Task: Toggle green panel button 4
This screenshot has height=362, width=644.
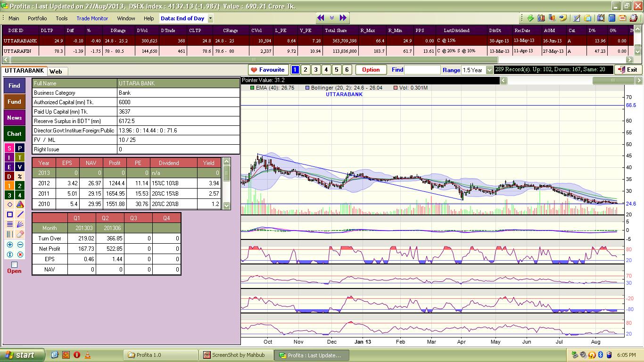Action: tap(20, 195)
